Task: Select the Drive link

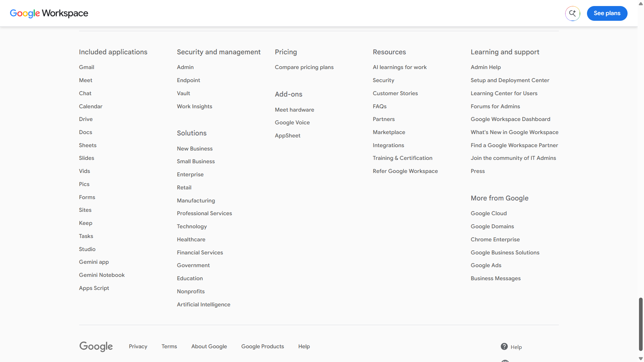Action: tap(86, 119)
